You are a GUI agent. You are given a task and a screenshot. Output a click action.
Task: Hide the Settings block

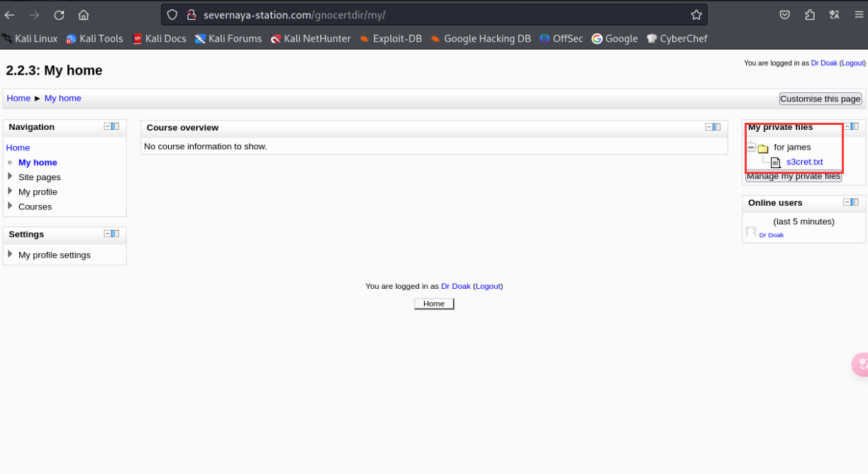[x=108, y=233]
